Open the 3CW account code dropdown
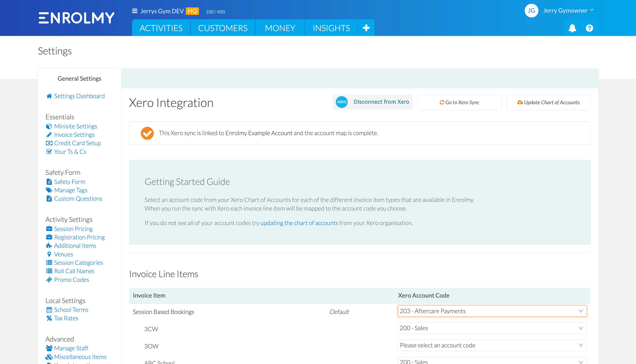Image resolution: width=636 pixels, height=364 pixels. point(492,328)
